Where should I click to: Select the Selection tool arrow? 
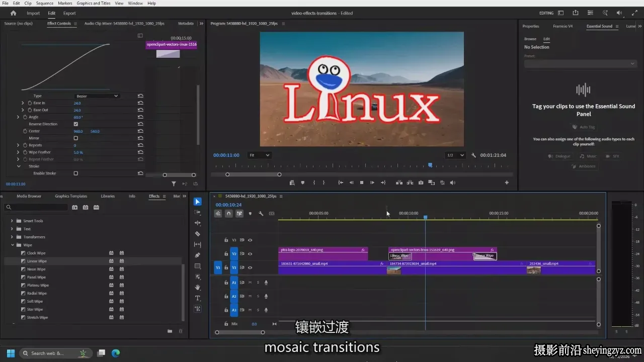coord(197,202)
